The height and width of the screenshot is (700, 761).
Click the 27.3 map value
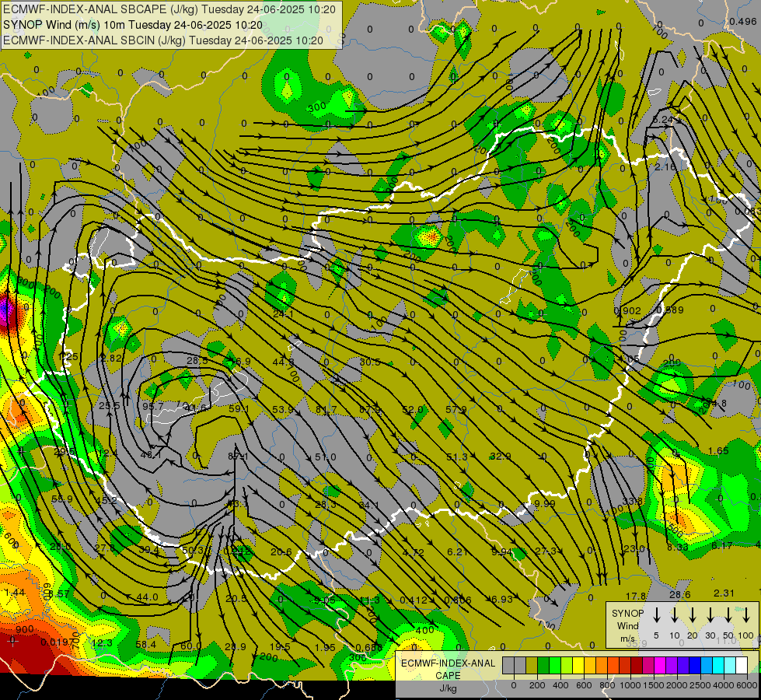[x=546, y=551]
